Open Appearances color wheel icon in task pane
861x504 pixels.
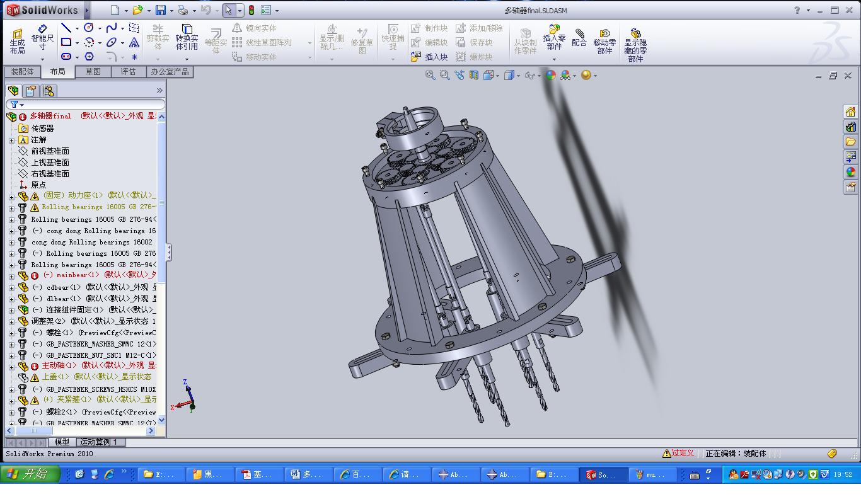tap(850, 172)
